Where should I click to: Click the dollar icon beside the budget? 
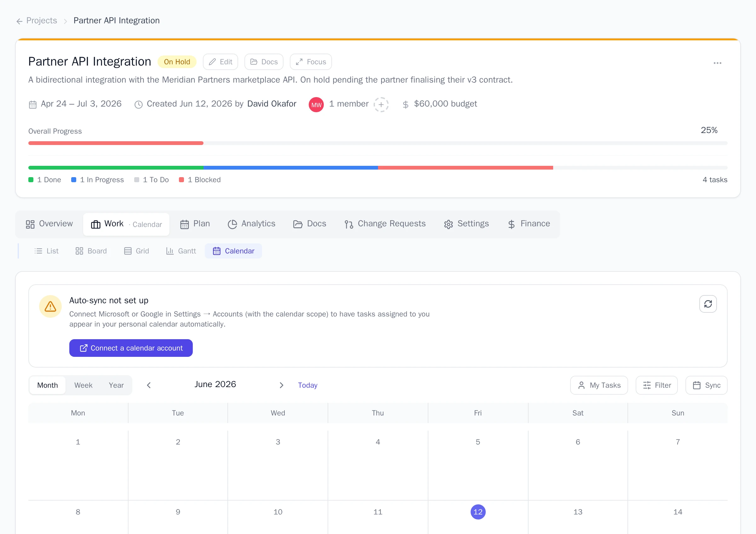pos(405,104)
